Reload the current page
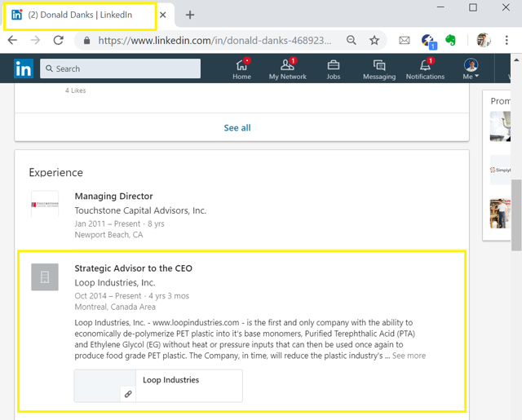 click(x=59, y=40)
